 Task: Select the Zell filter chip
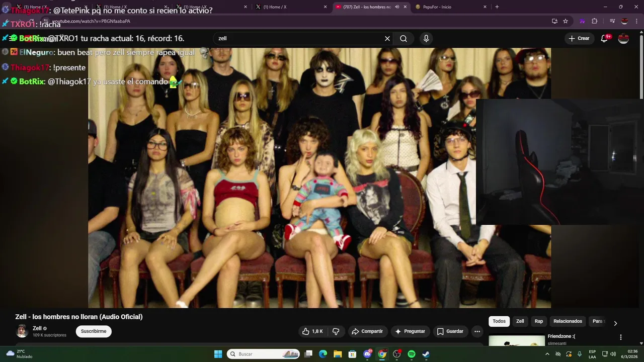click(520, 321)
